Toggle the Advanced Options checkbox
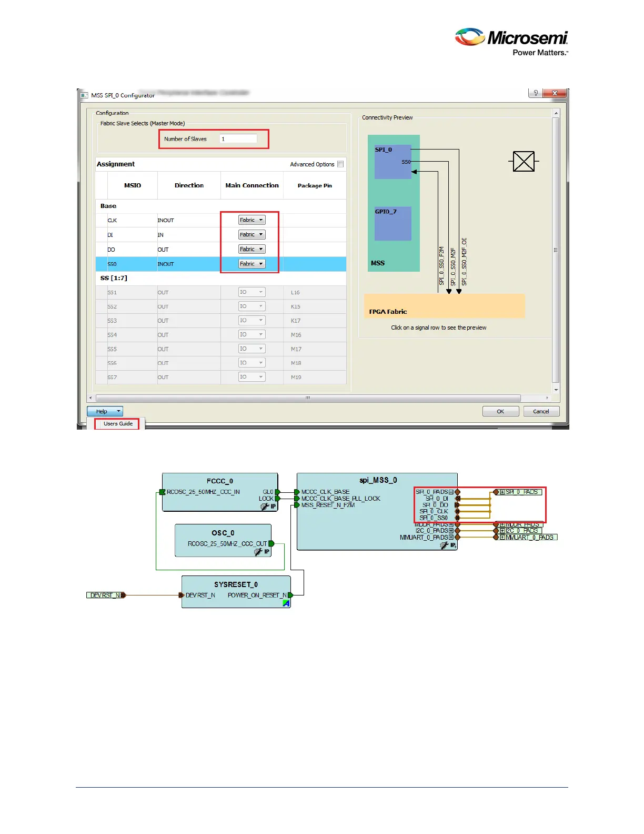Image resolution: width=644 pixels, height=834 pixels. click(340, 164)
